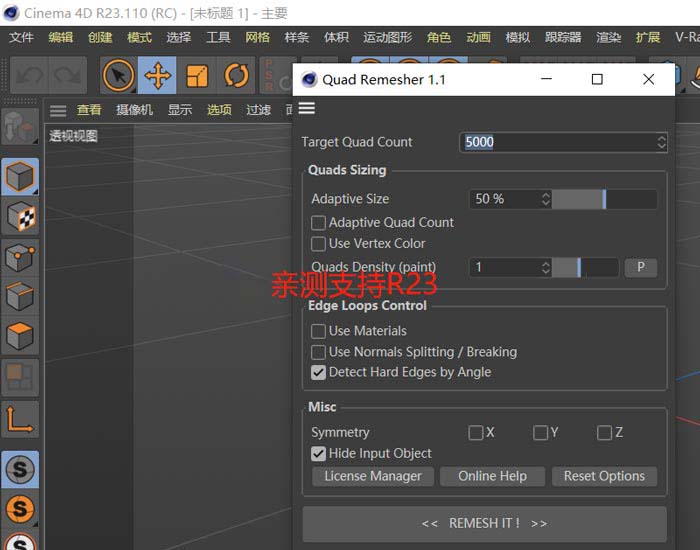
Task: Open the viewport 摄像机 menu
Action: pyautogui.click(x=134, y=110)
